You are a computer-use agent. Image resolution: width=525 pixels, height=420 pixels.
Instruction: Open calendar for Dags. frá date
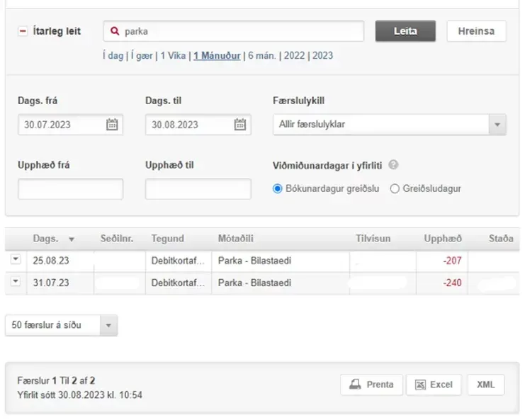point(112,125)
